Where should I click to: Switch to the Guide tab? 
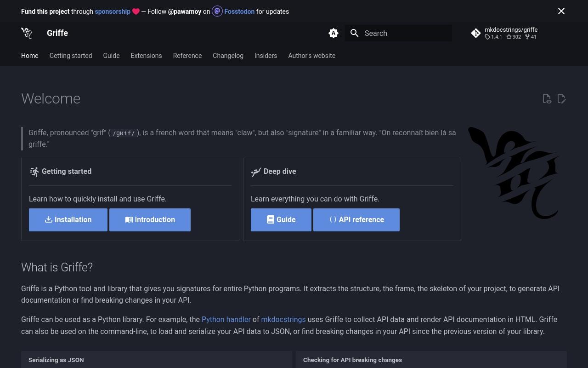[x=111, y=56]
